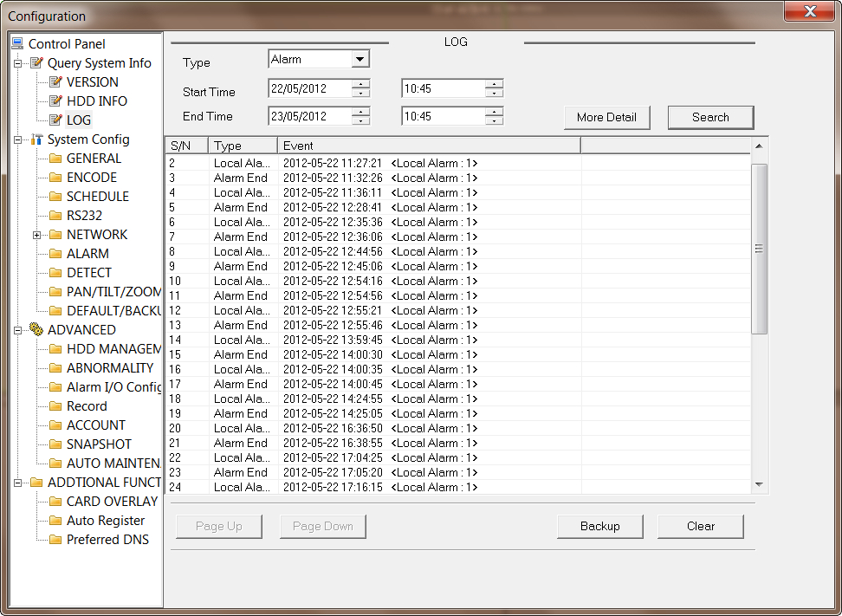The image size is (842, 616).
Task: Click the End Time hour field
Action: pos(442,116)
